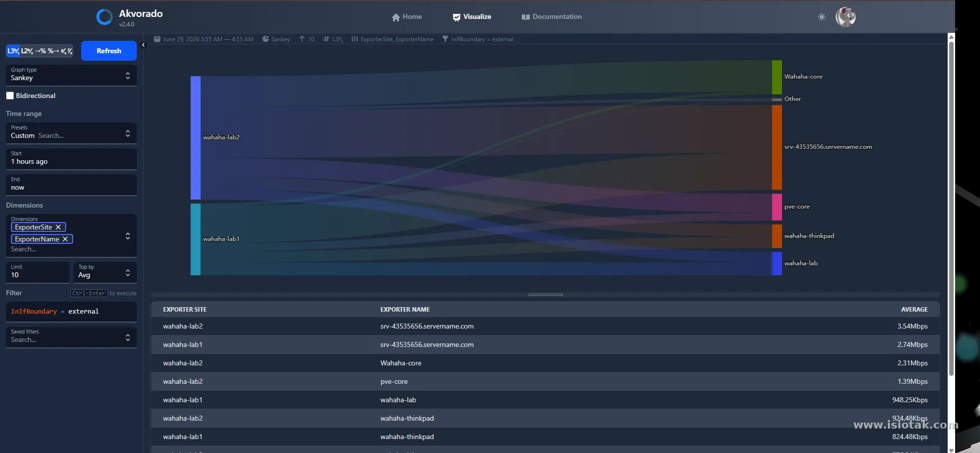Select the L2 bps unit option

coord(27,51)
